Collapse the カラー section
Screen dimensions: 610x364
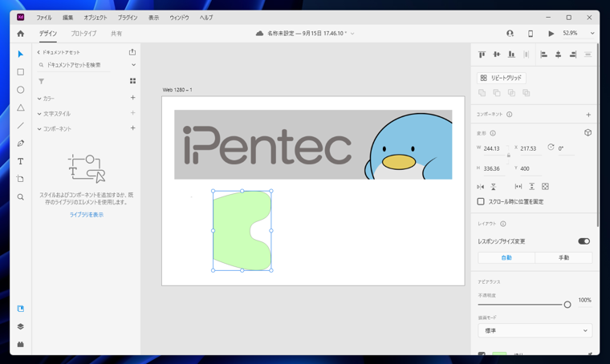tap(39, 99)
